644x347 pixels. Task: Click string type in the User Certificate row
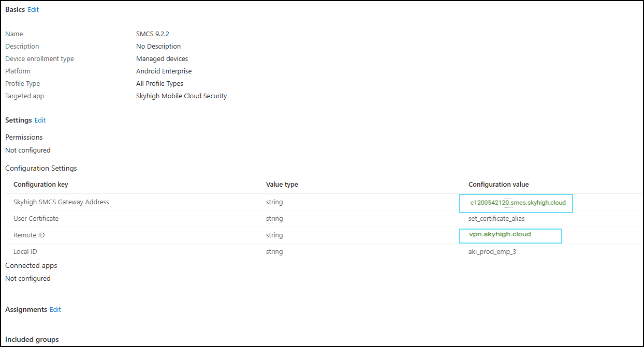[274, 218]
